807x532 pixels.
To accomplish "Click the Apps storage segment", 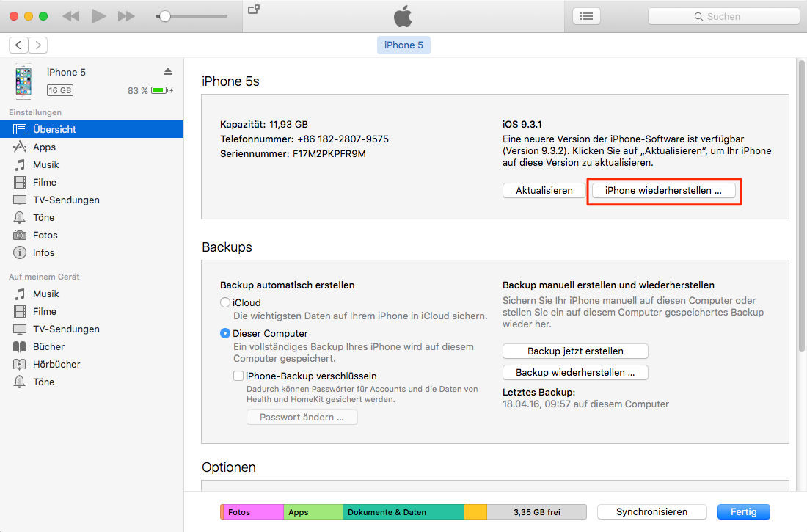I will point(313,512).
